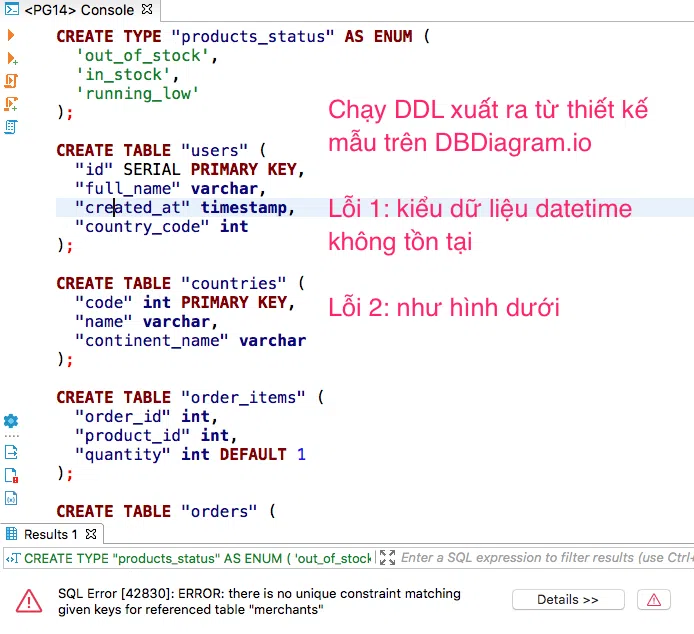Open the blue gear settings icon
The image size is (694, 634).
(x=11, y=421)
